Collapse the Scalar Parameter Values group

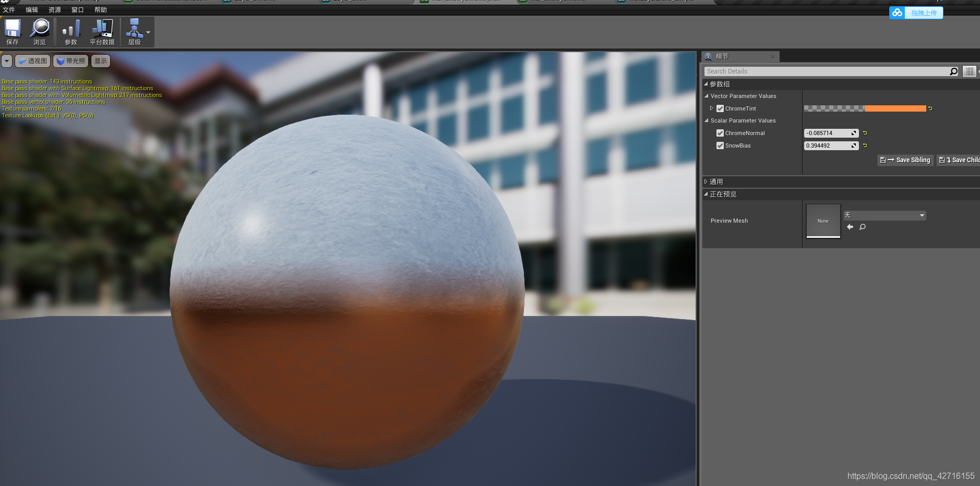706,120
